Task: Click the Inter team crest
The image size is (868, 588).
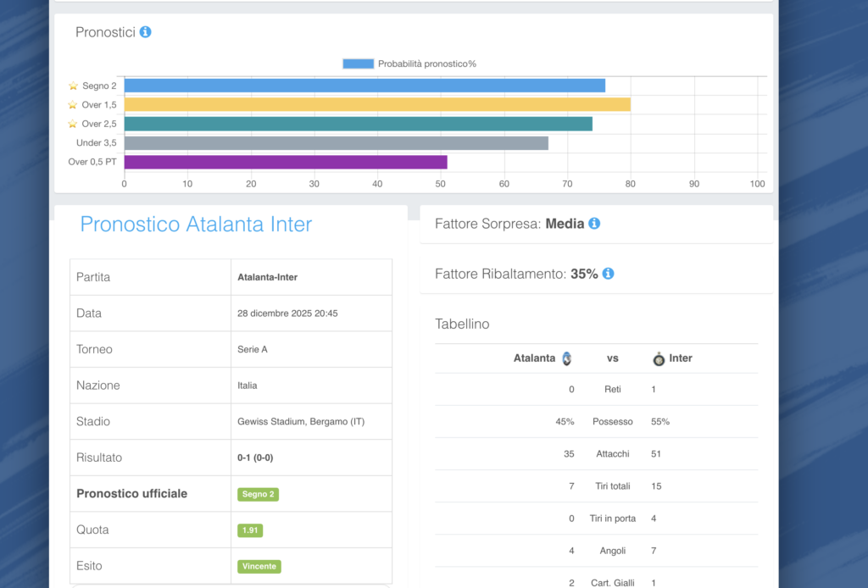Action: (659, 358)
